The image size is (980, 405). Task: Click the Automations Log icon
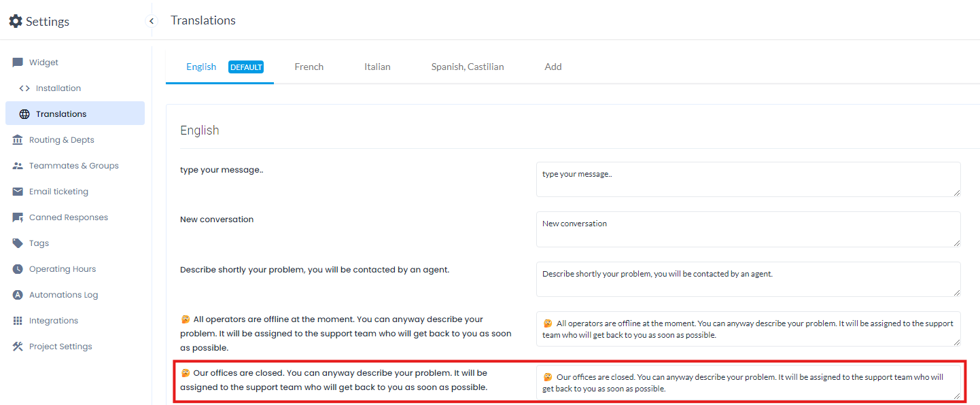tap(18, 295)
